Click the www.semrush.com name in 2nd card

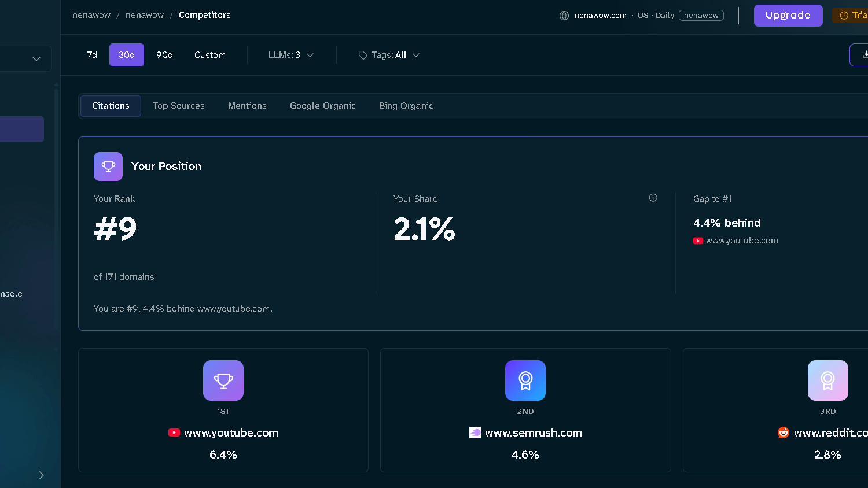click(534, 432)
